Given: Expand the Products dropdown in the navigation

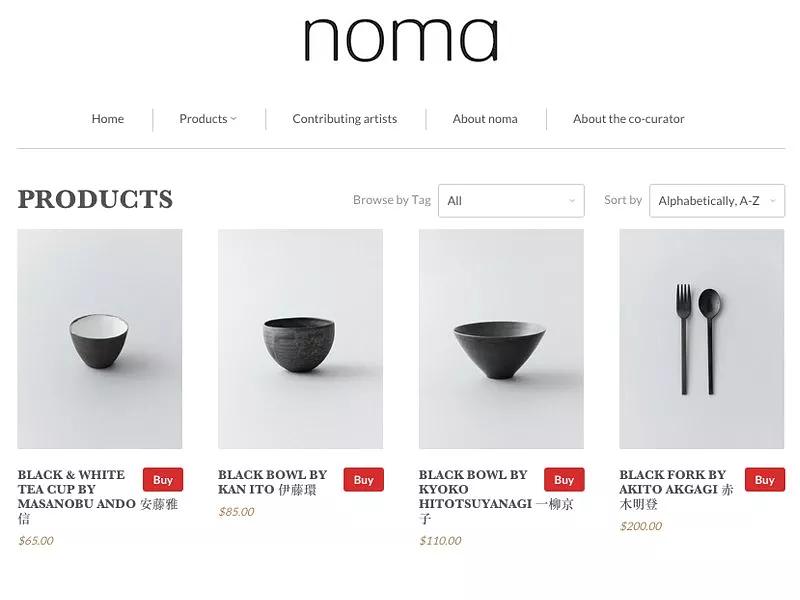Looking at the screenshot, I should [x=203, y=119].
